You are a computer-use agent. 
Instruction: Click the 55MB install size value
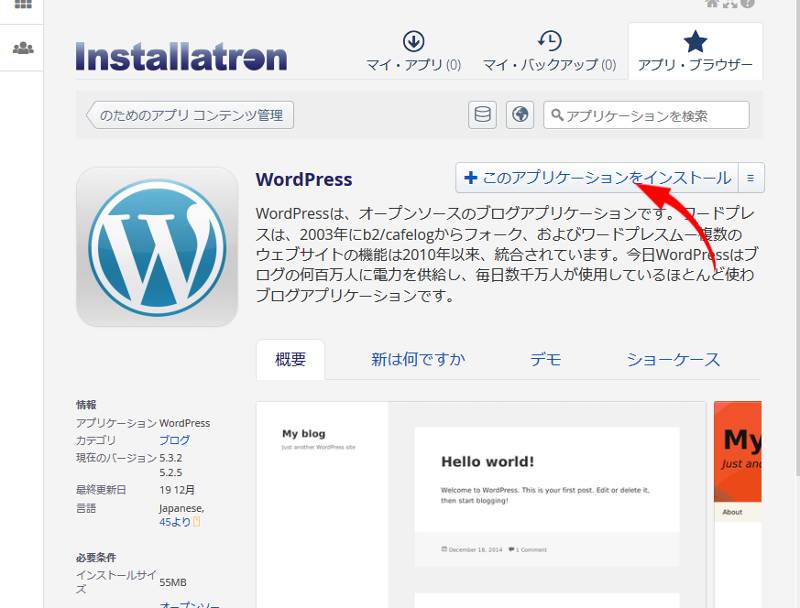pyautogui.click(x=173, y=582)
